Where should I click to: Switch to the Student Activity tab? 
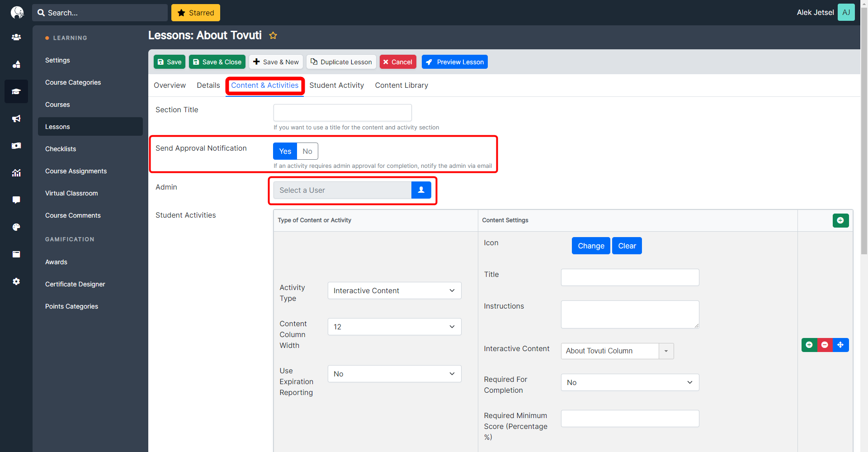(x=336, y=85)
